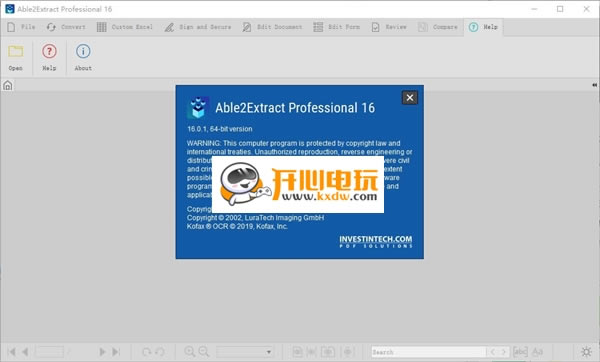Click the zoom out magnifier
600x362 pixels.
[204, 352]
